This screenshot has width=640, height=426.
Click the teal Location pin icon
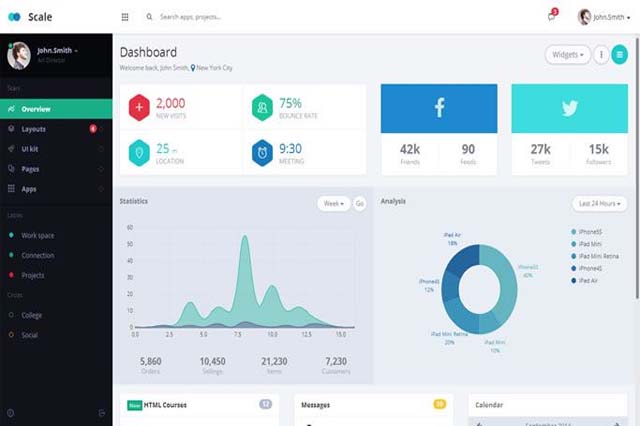138,153
